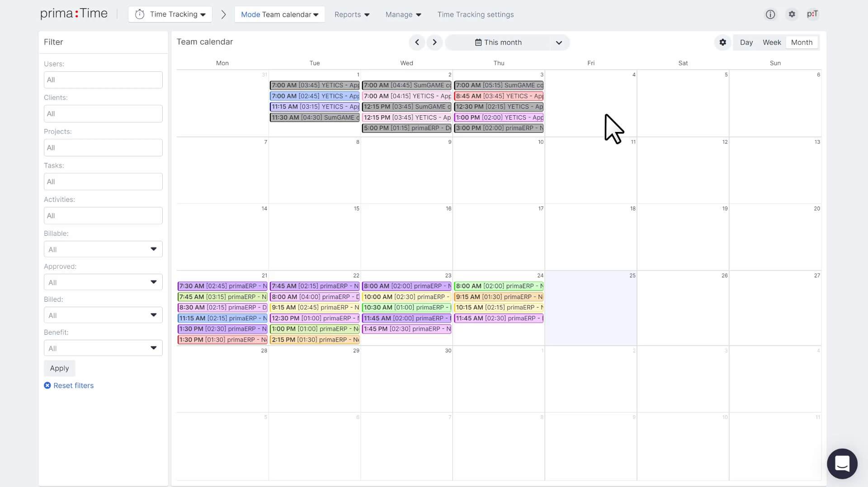The height and width of the screenshot is (487, 868).
Task: Open Wednesday 2nd 7:00 AM SumGAME entry
Action: point(406,85)
